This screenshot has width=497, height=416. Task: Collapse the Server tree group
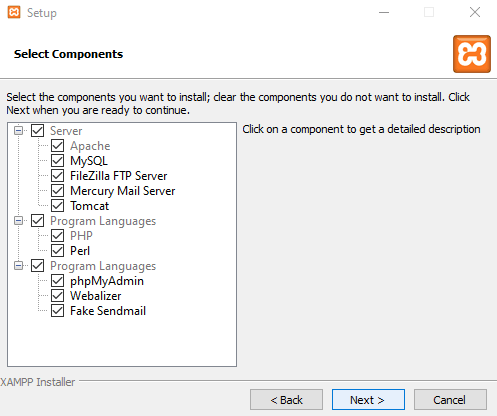click(x=19, y=130)
